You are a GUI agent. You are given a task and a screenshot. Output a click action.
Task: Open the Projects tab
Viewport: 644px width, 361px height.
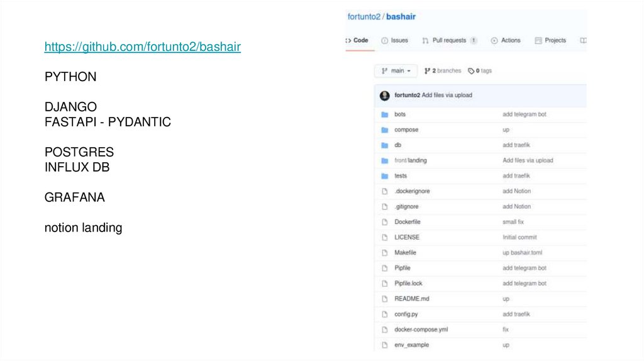pyautogui.click(x=550, y=40)
